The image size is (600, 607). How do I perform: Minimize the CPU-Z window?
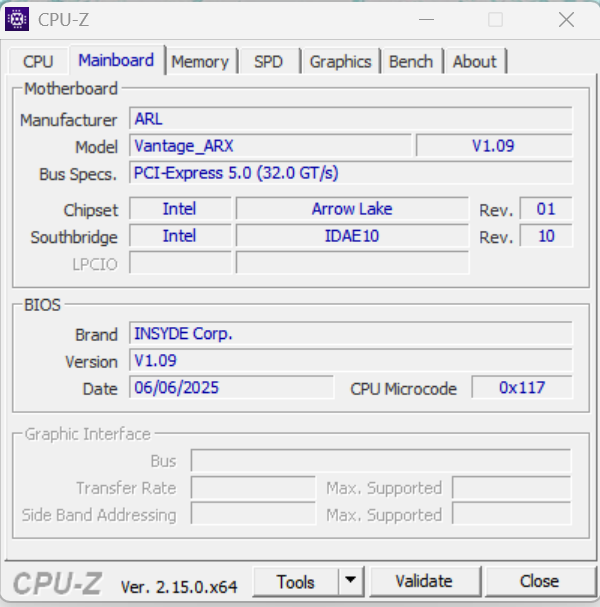[x=426, y=19]
